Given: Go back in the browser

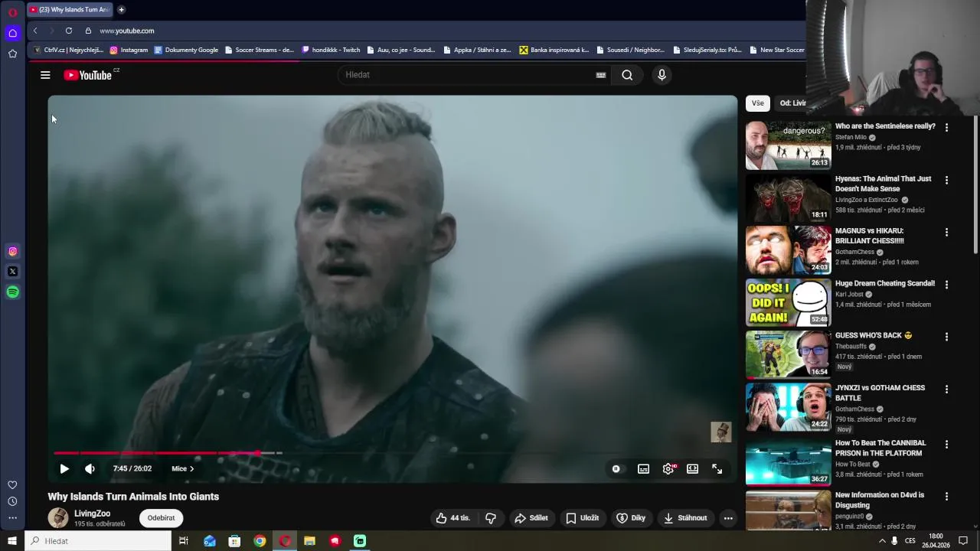Looking at the screenshot, I should [x=35, y=31].
